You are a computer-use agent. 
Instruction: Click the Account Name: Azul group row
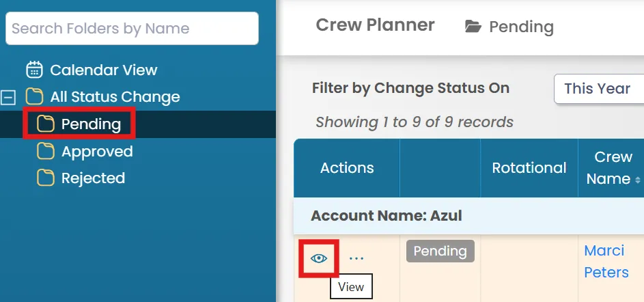point(468,216)
